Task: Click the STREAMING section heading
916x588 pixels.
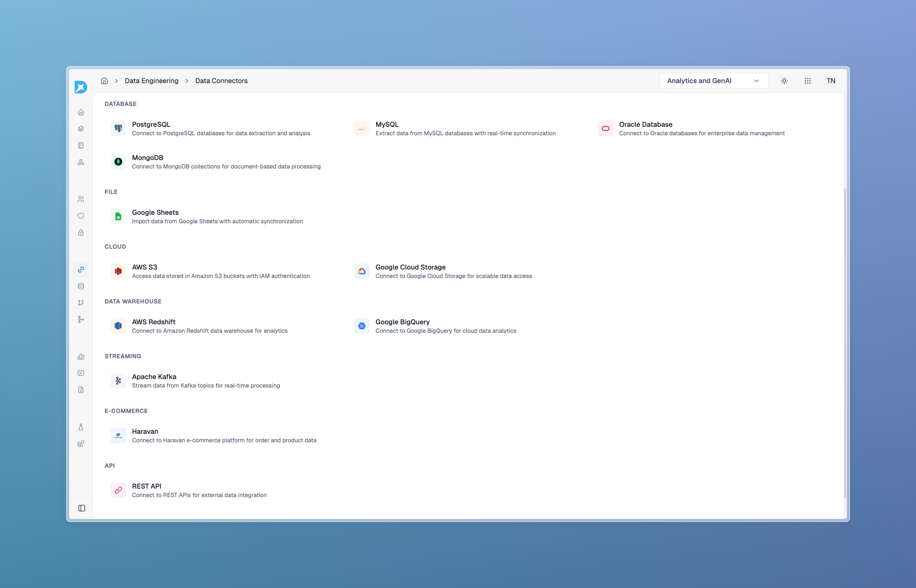Action: [x=123, y=356]
